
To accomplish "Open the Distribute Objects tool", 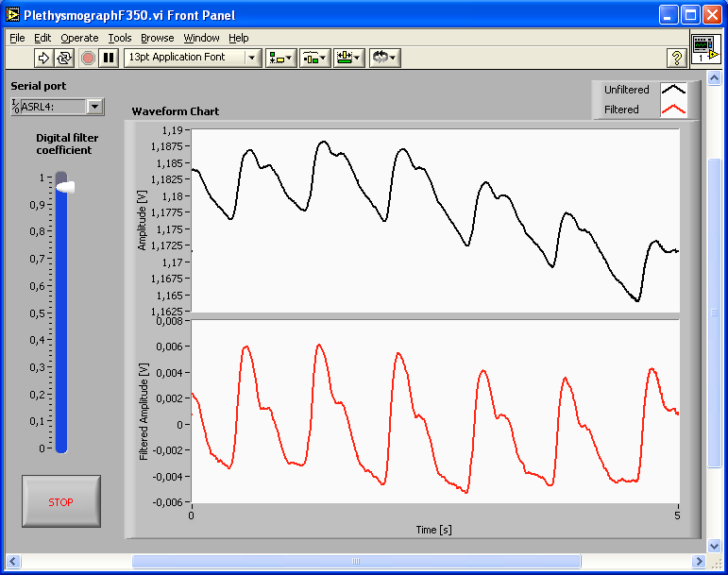I will point(314,58).
